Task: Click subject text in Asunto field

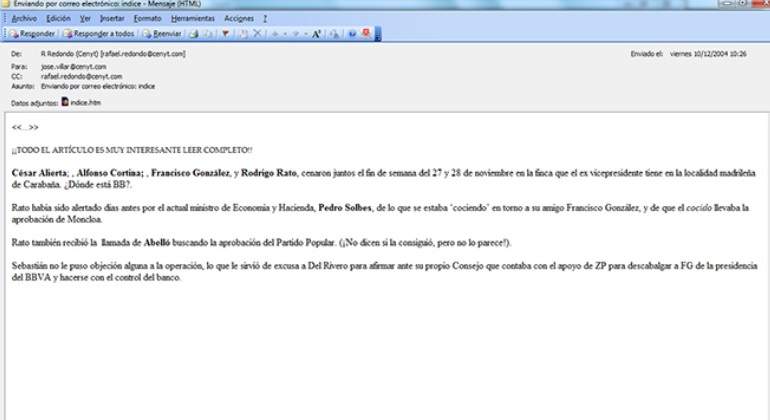Action: pyautogui.click(x=98, y=86)
